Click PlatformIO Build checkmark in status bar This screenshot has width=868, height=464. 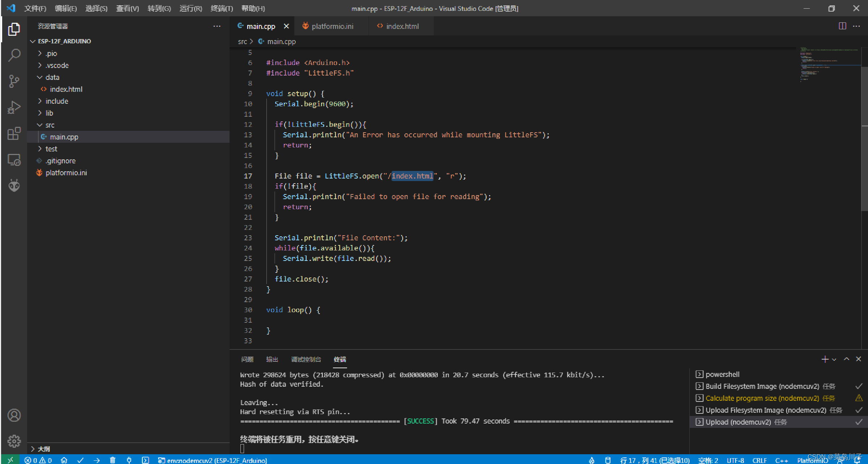tap(80, 460)
